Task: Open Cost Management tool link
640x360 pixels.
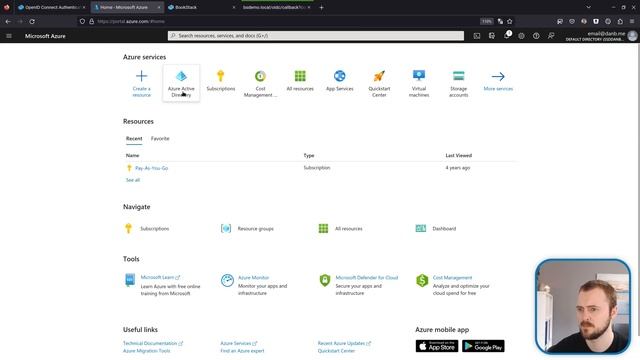Action: click(452, 278)
